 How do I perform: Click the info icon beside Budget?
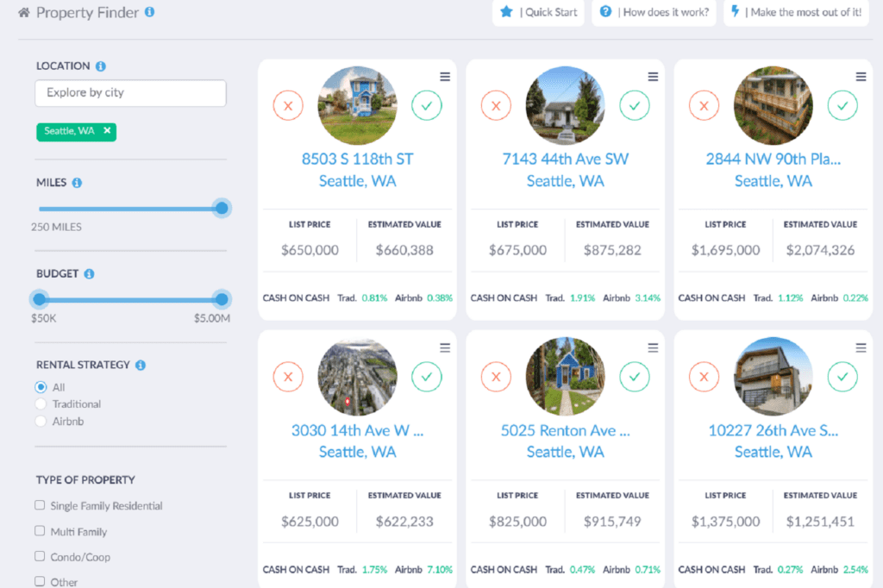coord(89,274)
